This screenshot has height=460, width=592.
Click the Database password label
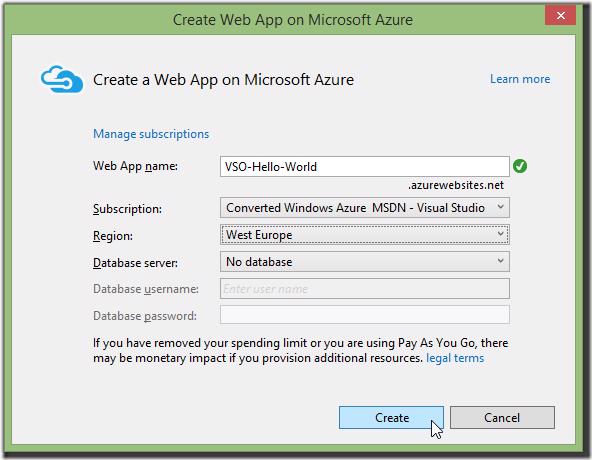point(145,316)
